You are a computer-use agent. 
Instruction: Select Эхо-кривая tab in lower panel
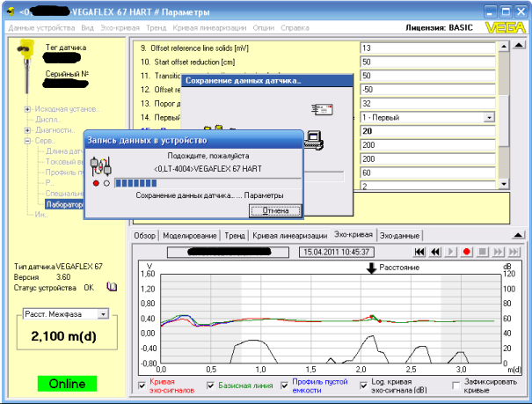click(353, 235)
